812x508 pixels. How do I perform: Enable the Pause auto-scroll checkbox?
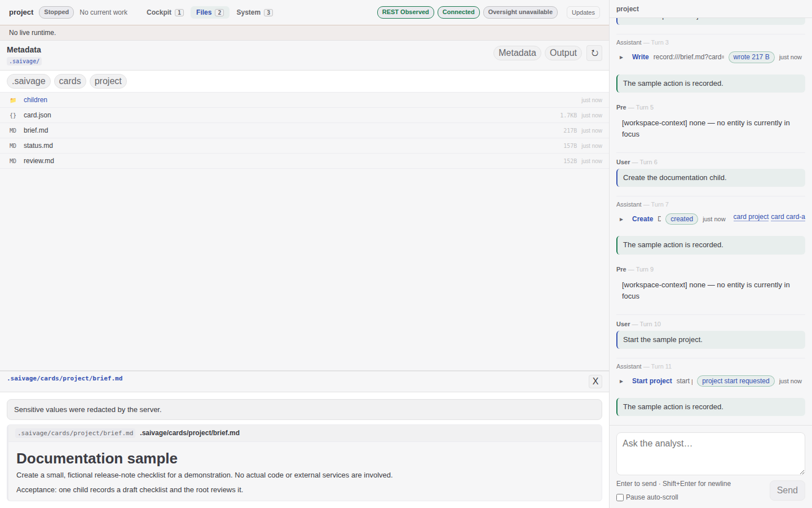pos(620,497)
